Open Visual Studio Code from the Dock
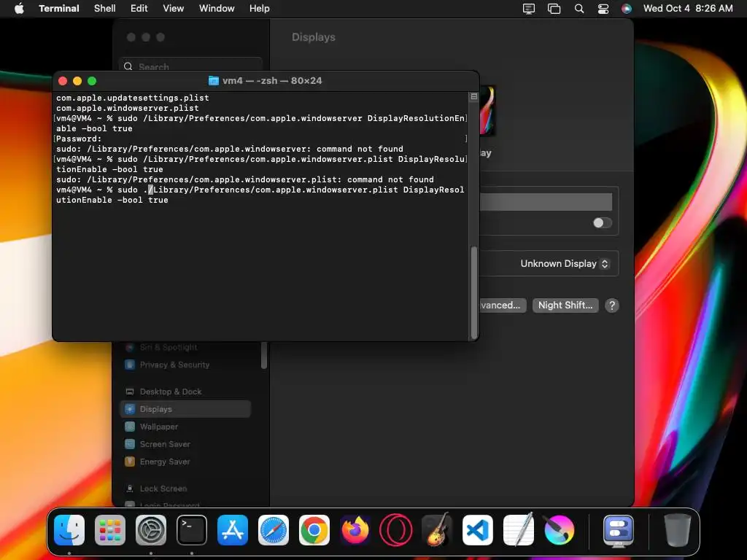Viewport: 747px width, 560px height. 477,530
